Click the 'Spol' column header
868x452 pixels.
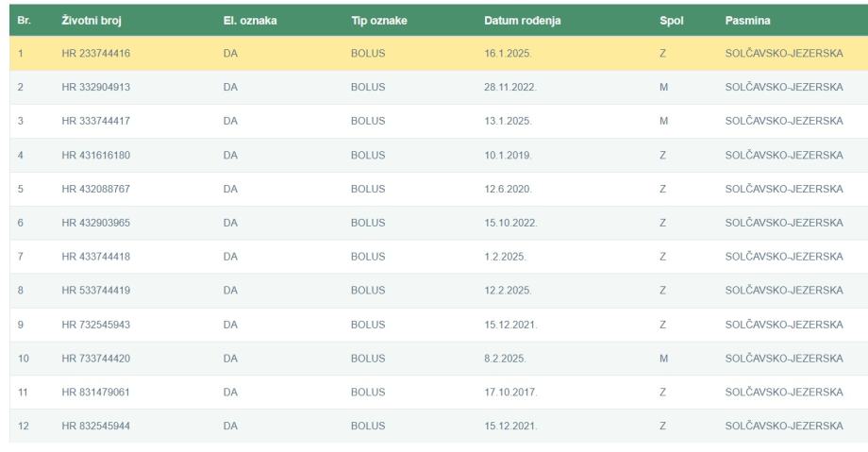[672, 20]
